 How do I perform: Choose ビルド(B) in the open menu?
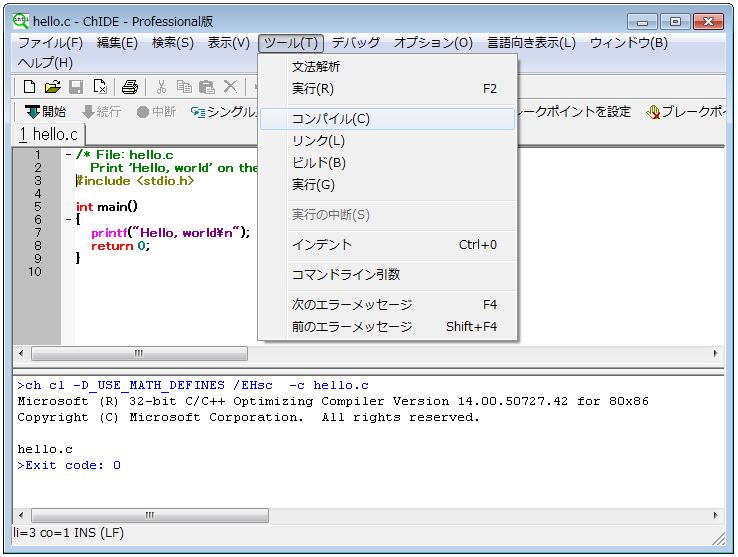[318, 163]
